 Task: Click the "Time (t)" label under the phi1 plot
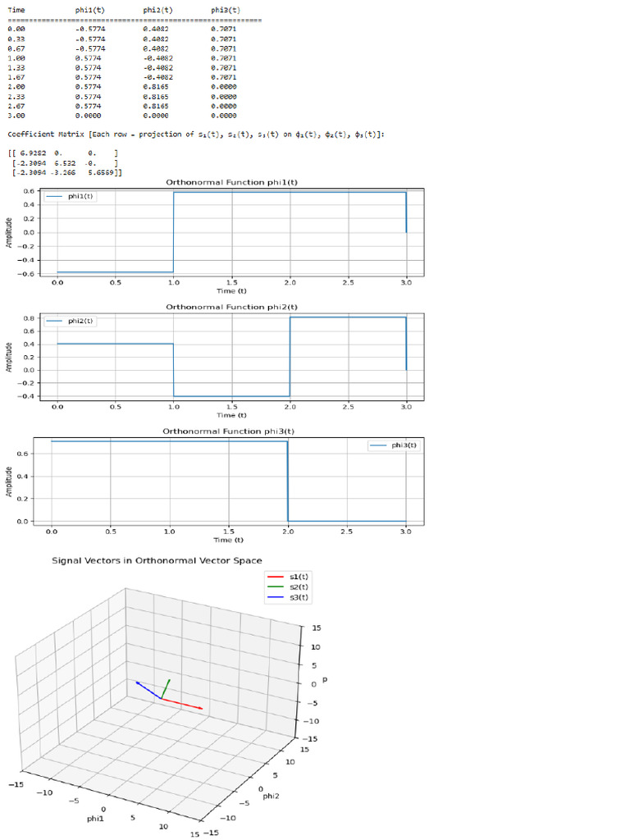click(231, 291)
